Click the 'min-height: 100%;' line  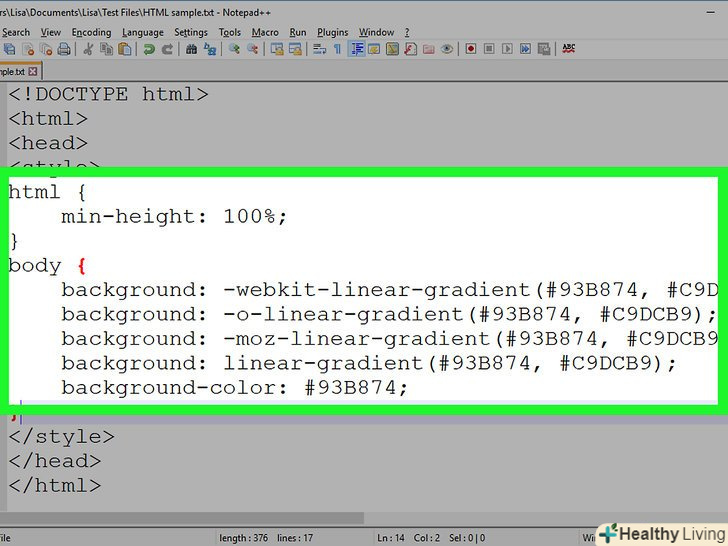click(174, 216)
